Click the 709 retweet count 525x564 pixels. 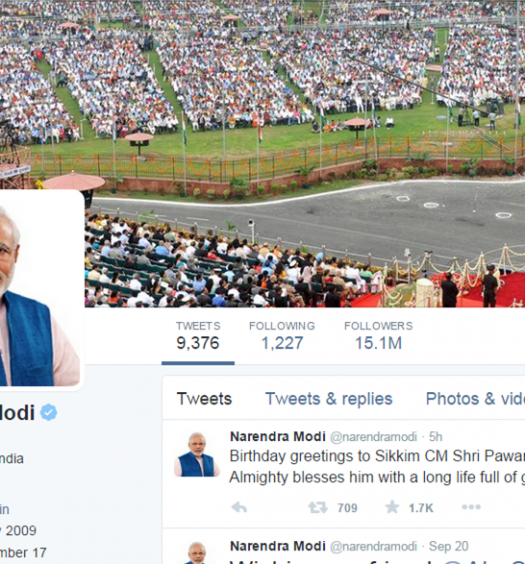point(347,508)
